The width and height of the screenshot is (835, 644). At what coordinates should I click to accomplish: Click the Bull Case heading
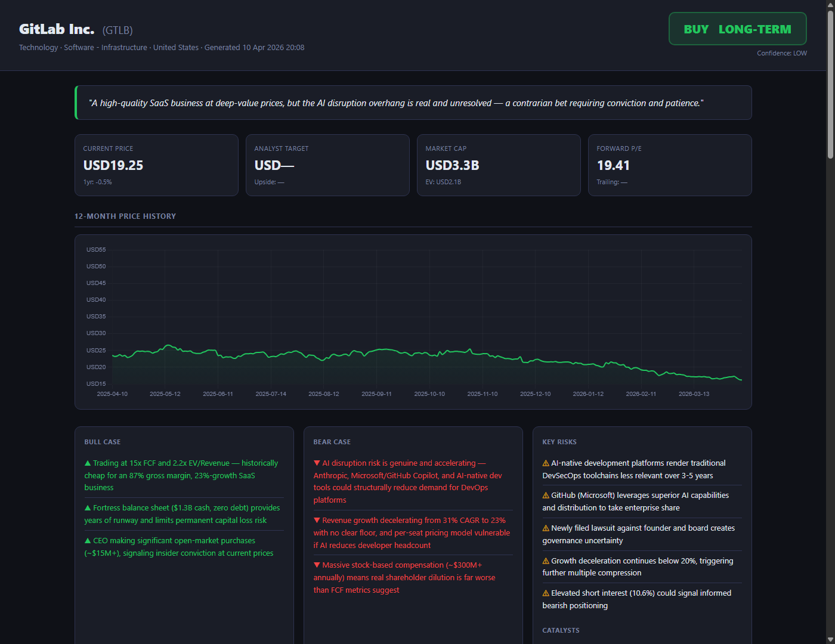click(x=103, y=442)
